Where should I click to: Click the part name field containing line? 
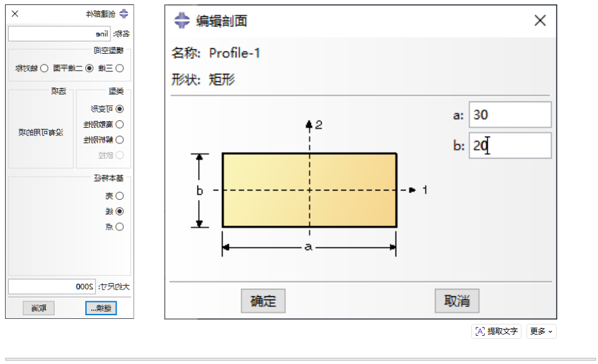59,34
